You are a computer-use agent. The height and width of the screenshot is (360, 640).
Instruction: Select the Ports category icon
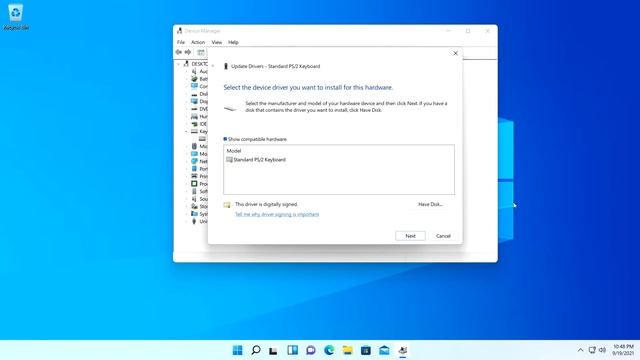(x=194, y=169)
